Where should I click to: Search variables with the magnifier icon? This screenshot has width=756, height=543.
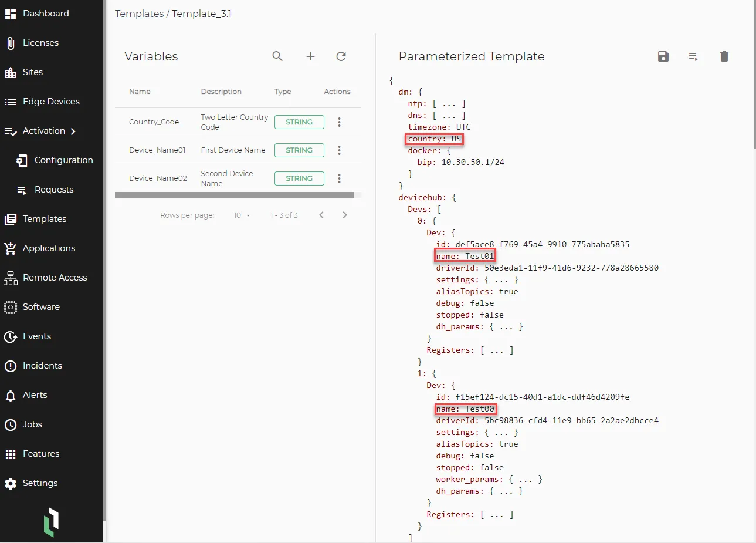pyautogui.click(x=277, y=56)
